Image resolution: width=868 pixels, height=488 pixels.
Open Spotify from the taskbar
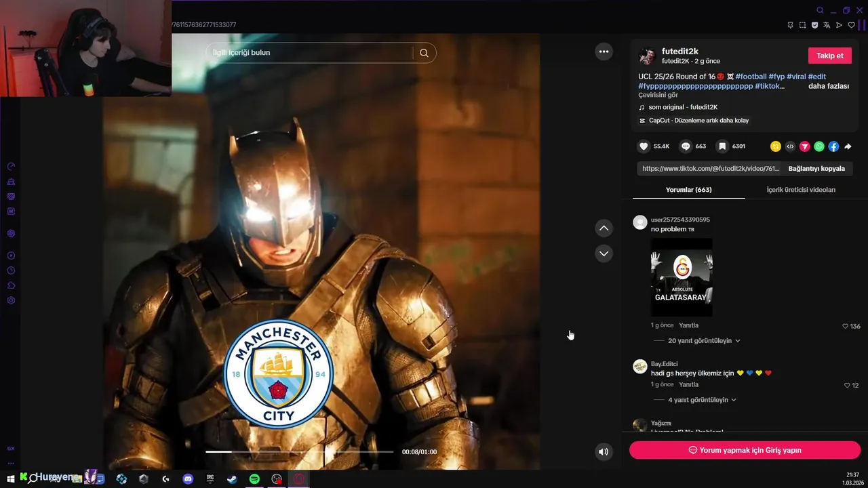click(x=254, y=479)
